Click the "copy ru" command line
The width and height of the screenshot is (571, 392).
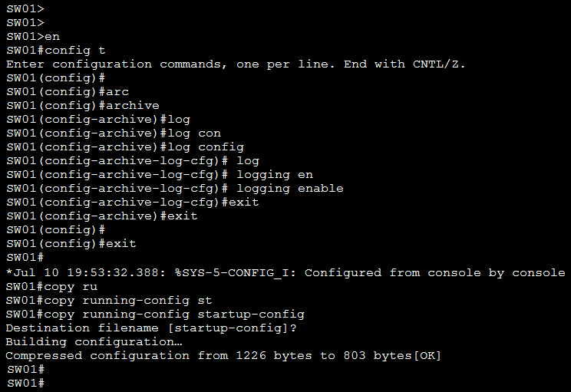51,287
